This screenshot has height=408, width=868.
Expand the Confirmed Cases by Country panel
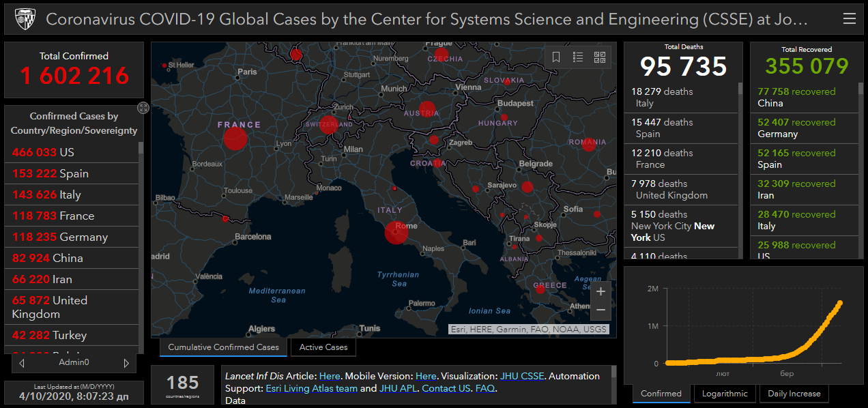[143, 107]
